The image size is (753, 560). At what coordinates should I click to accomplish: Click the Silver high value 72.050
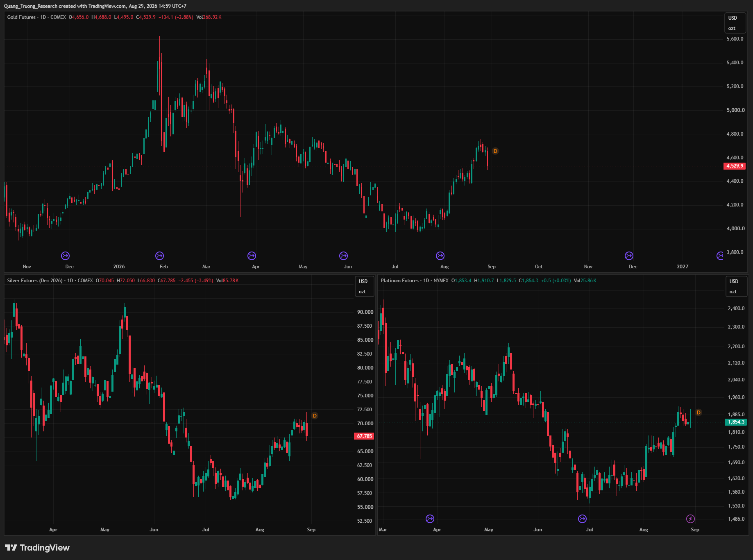(127, 281)
